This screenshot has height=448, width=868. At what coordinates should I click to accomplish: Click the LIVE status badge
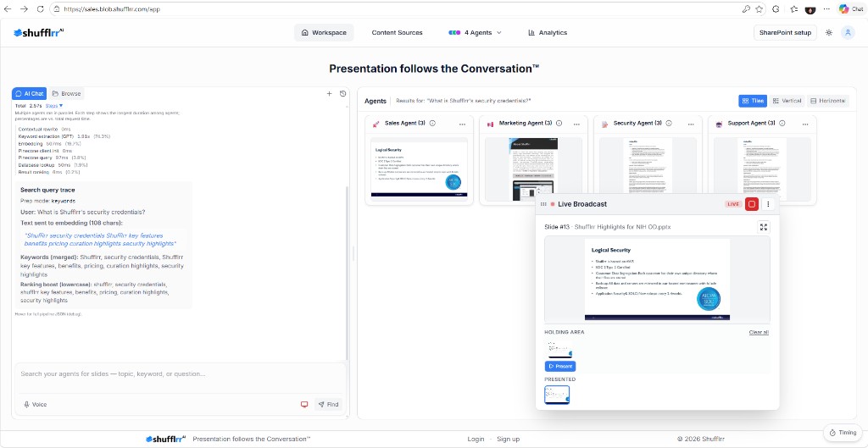pos(733,204)
